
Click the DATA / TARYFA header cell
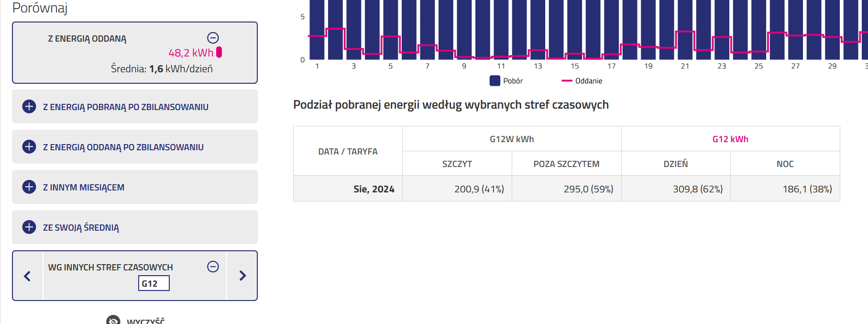point(348,151)
